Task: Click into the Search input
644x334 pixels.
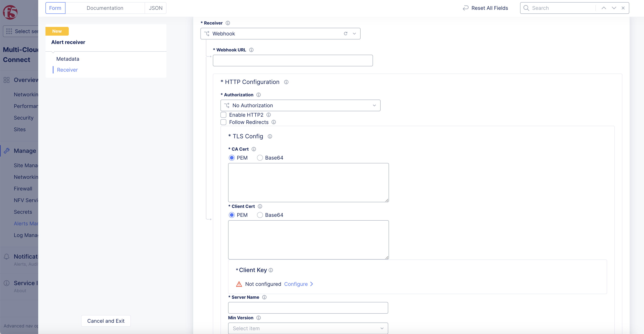Action: (562, 8)
